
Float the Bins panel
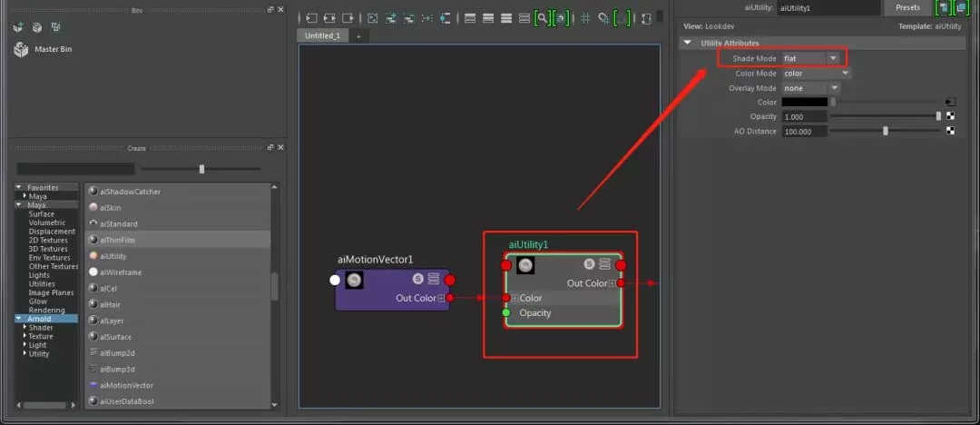click(270, 9)
